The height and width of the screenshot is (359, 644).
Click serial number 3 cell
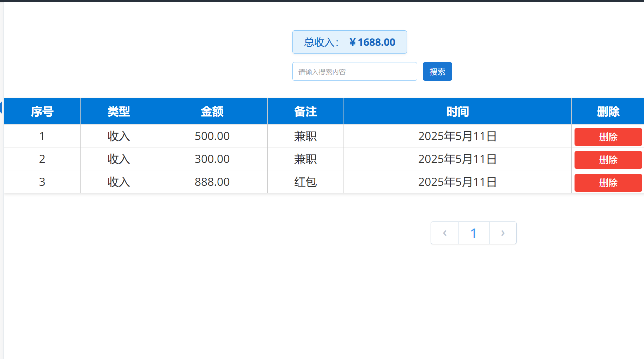point(42,182)
